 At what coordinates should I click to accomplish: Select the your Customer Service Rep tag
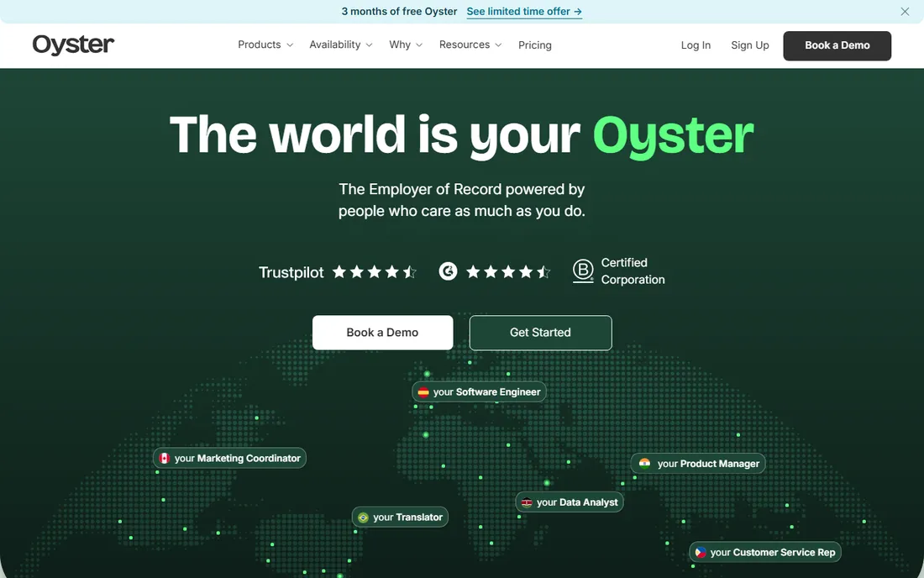765,552
